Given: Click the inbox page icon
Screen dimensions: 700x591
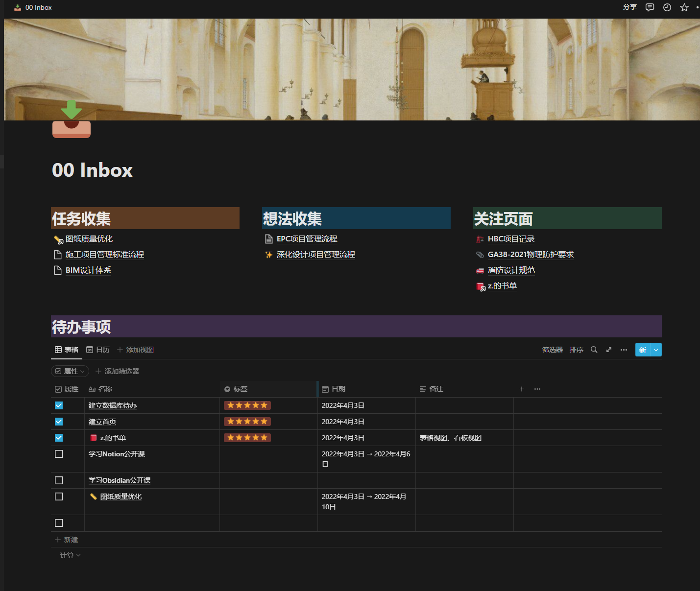Looking at the screenshot, I should (x=72, y=119).
